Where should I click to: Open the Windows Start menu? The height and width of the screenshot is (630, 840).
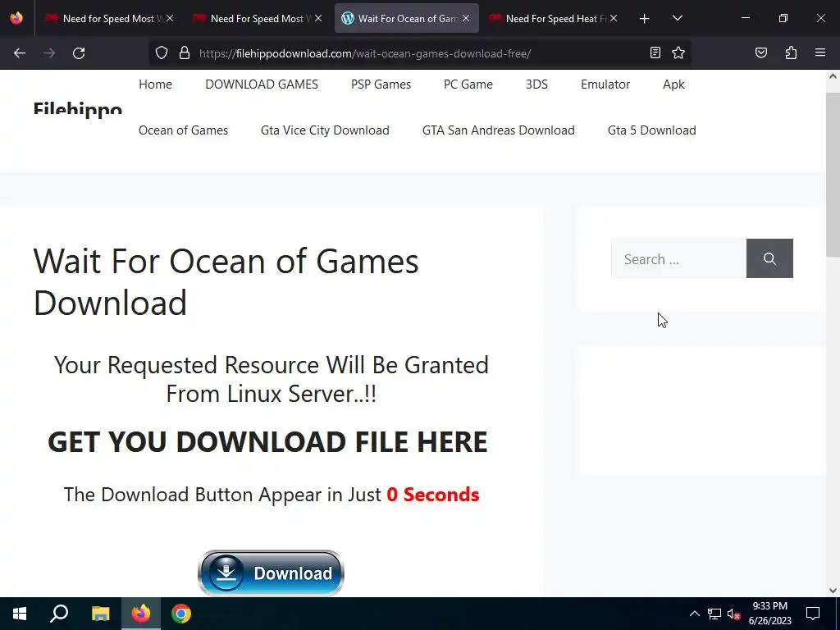tap(20, 614)
